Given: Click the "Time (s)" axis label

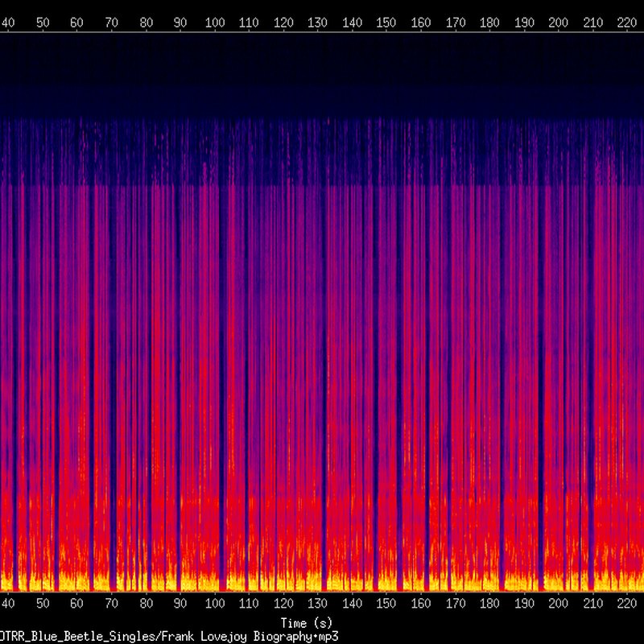Looking at the screenshot, I should [x=307, y=623].
